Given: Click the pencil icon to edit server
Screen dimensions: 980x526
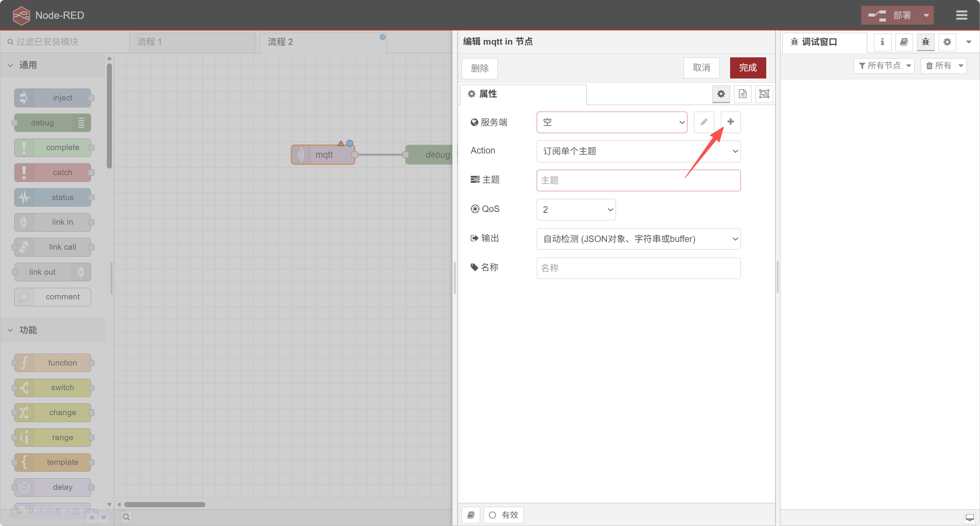Looking at the screenshot, I should pyautogui.click(x=704, y=122).
